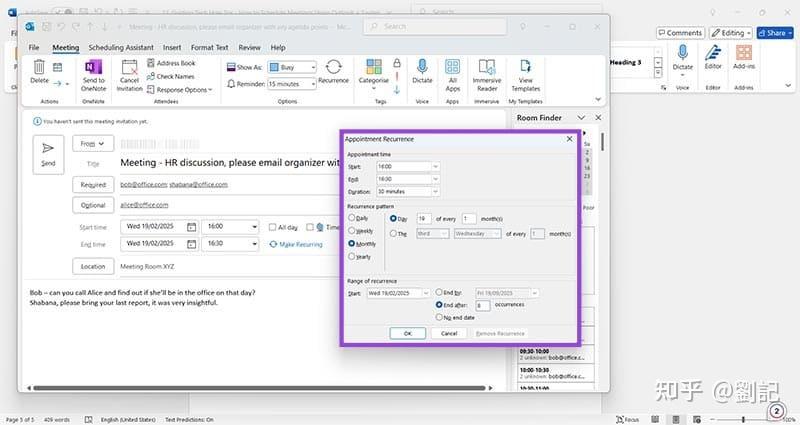
Task: Select the End by radio button
Action: point(439,292)
